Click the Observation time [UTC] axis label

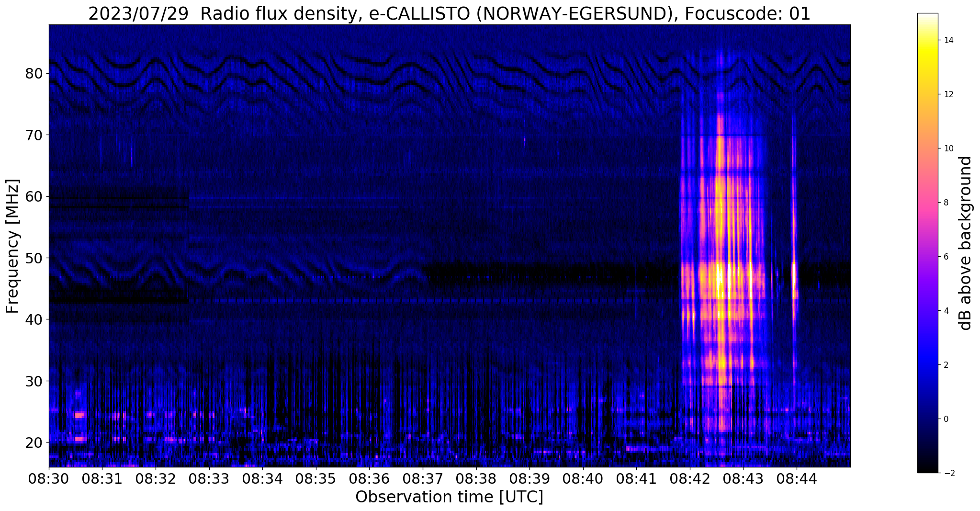(449, 497)
